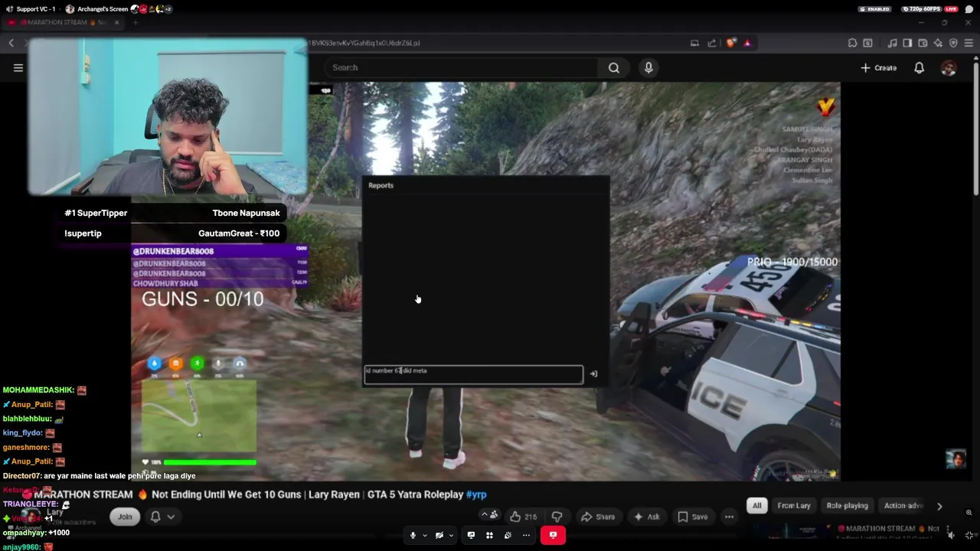Expand the notification bell dropdown chevron
980x551 pixels.
(171, 517)
